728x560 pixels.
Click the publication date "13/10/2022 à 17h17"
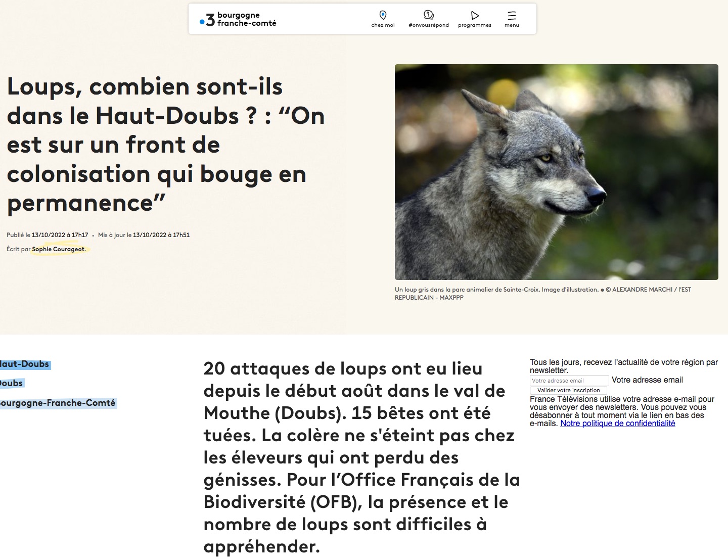click(60, 235)
